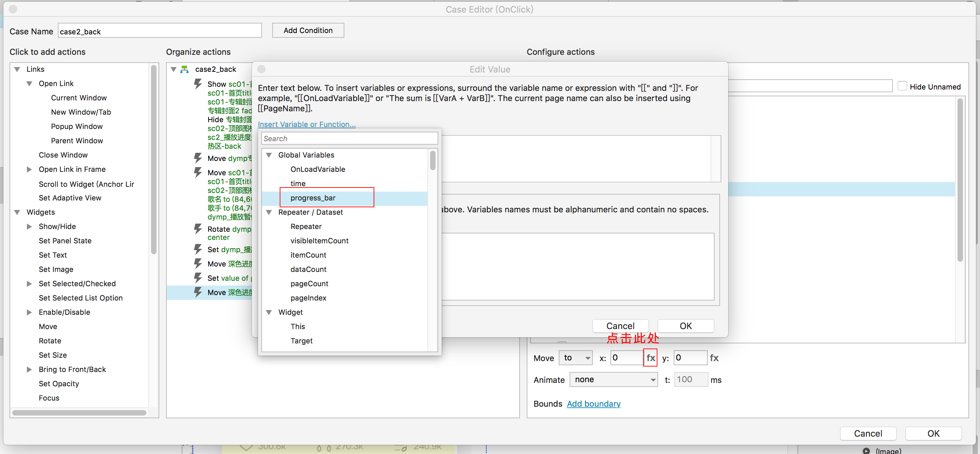This screenshot has height=454, width=980.
Task: Click the lightning icon beside Move dymp action
Action: pyautogui.click(x=198, y=158)
